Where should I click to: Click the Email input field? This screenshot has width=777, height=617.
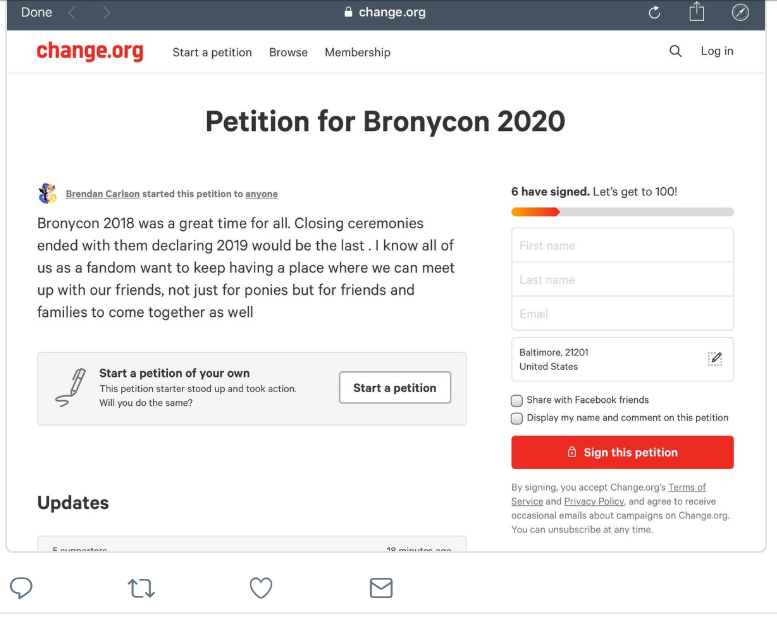pos(622,314)
